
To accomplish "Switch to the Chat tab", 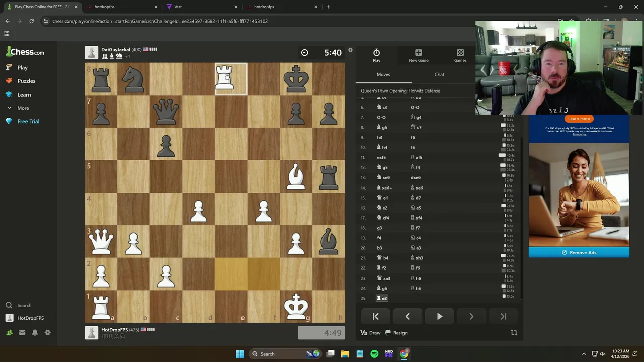I will 439,74.
